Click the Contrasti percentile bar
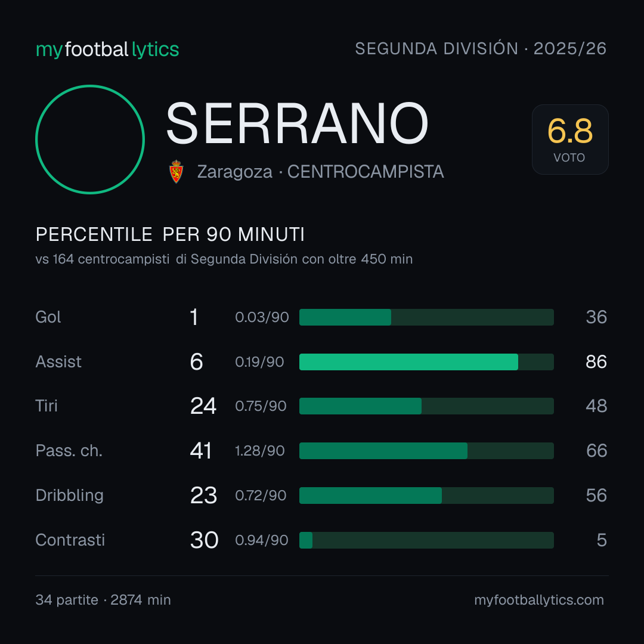Image resolution: width=644 pixels, height=644 pixels. [426, 540]
